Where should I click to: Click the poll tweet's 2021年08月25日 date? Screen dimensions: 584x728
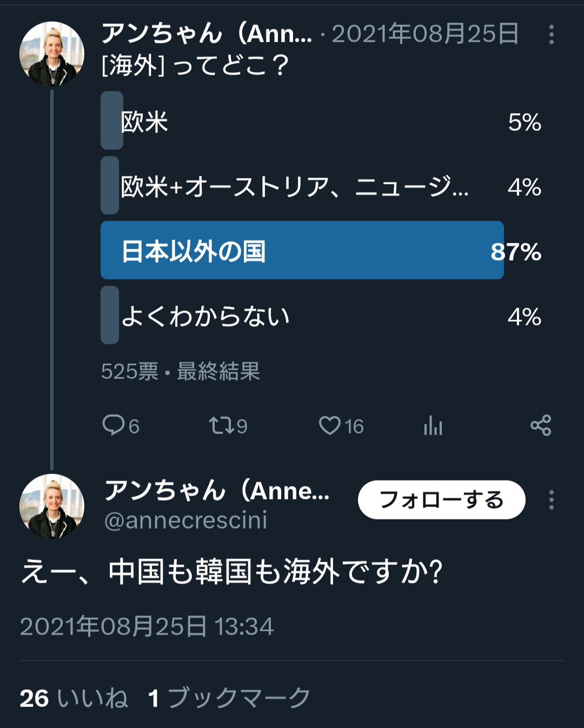click(x=425, y=34)
